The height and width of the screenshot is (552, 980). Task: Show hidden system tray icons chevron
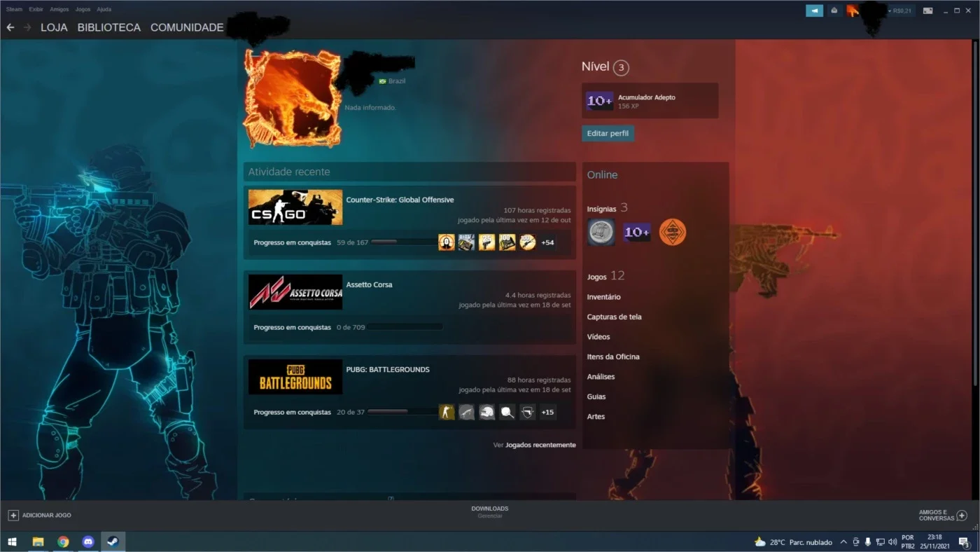click(x=843, y=541)
